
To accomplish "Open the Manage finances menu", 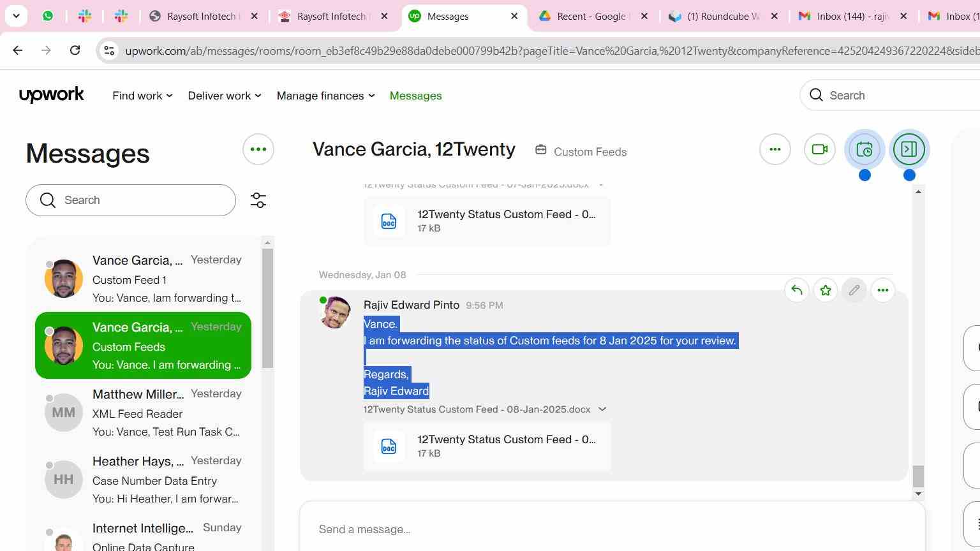I will tap(325, 96).
